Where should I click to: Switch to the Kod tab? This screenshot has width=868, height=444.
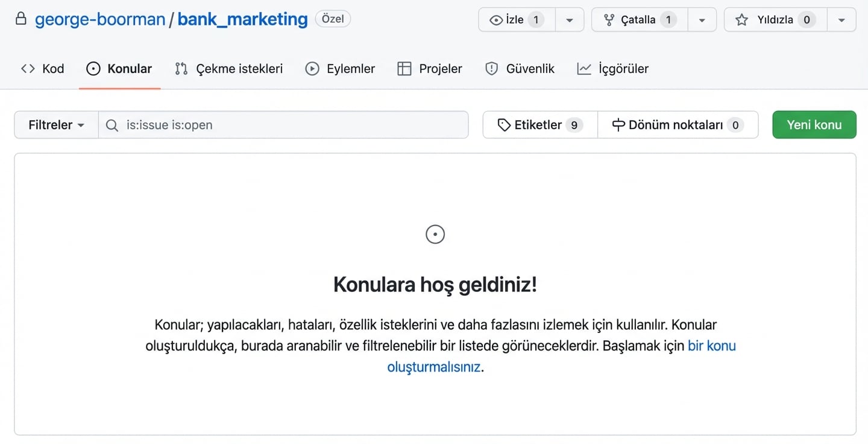click(43, 69)
